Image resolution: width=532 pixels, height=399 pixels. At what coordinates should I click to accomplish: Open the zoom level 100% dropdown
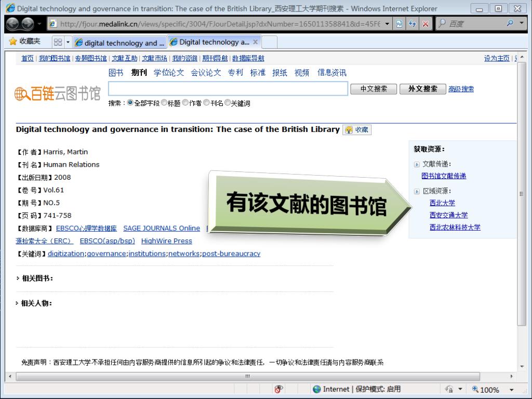[512, 390]
